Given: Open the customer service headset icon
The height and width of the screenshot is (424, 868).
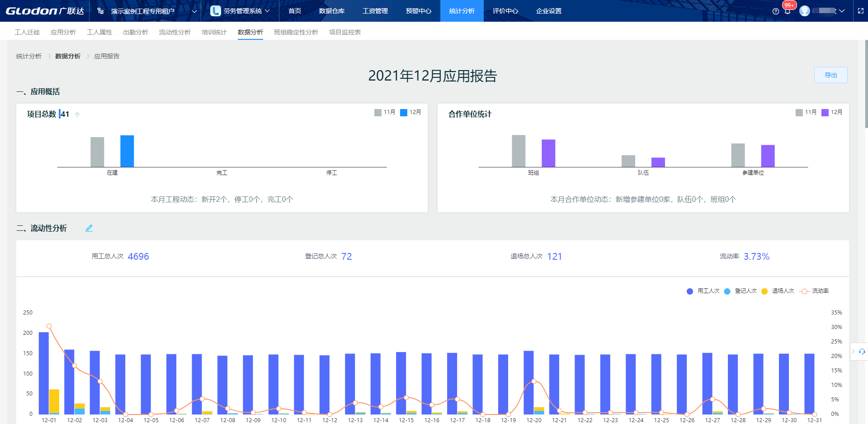Looking at the screenshot, I should pyautogui.click(x=862, y=352).
